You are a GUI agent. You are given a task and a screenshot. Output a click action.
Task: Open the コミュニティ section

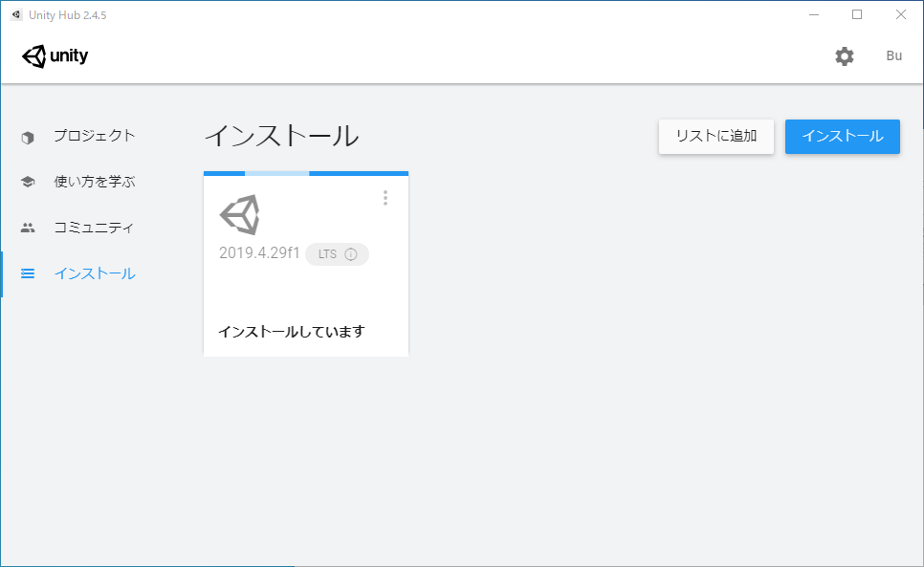[85, 227]
